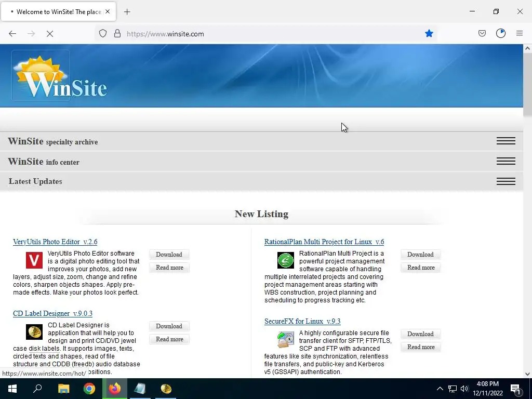Launch Google Chrome from taskbar

pos(89,389)
